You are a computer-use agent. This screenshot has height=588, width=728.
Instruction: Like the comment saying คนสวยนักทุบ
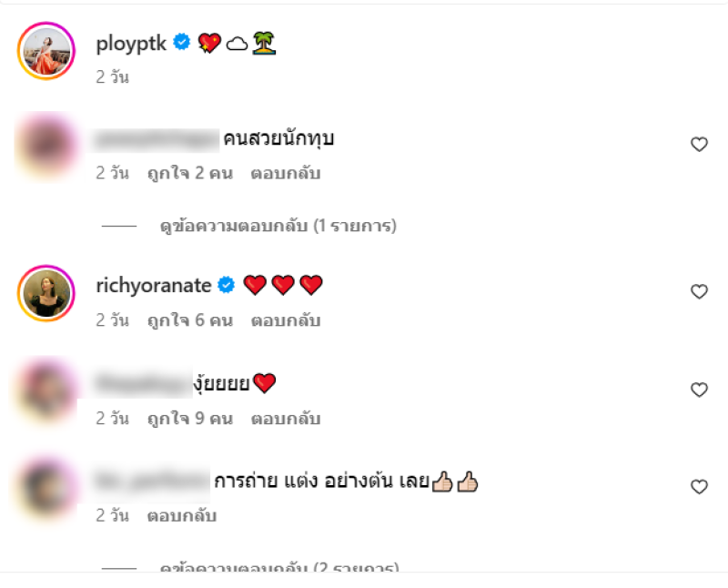pos(699,145)
